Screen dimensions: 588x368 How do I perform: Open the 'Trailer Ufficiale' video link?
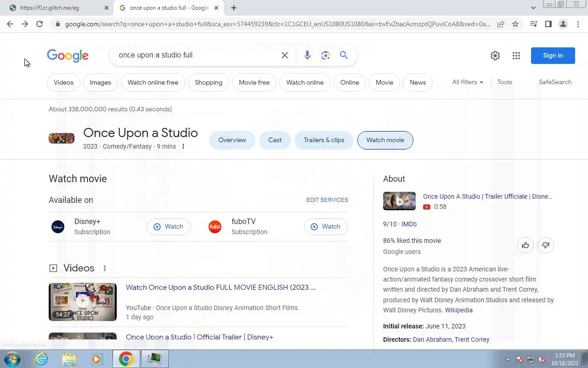click(487, 196)
